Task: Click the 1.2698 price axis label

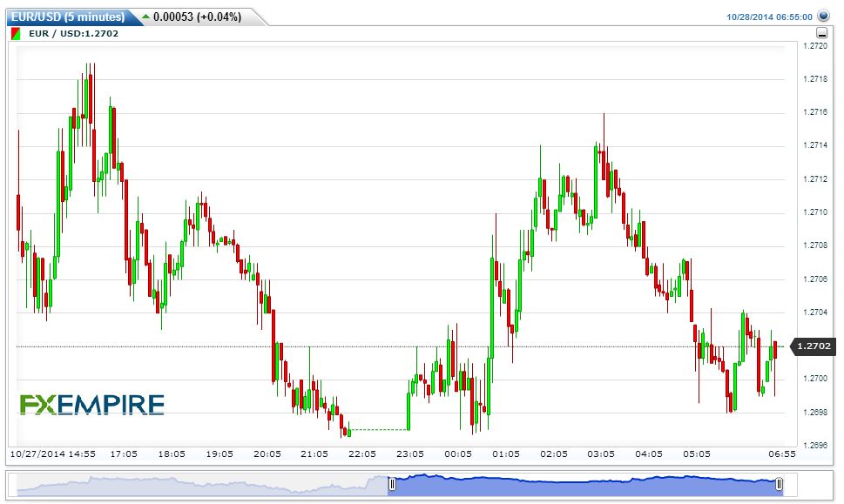Action: 815,413
